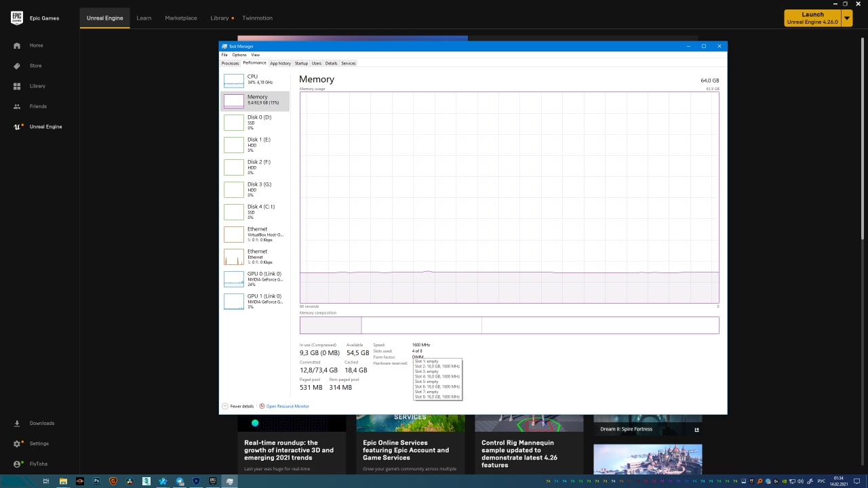Open the View menu in Task Manager
The width and height of the screenshot is (868, 488).
tap(256, 55)
